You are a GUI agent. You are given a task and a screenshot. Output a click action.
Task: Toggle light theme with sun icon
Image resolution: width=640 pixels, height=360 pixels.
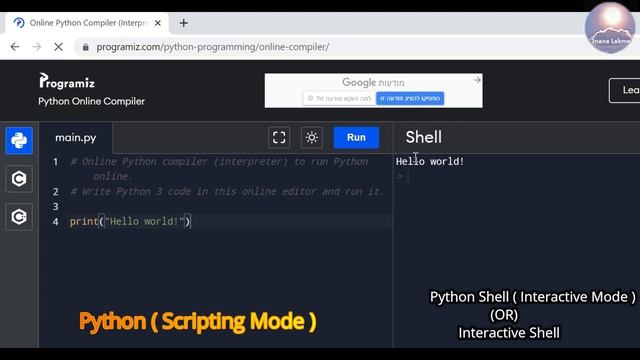(x=312, y=138)
